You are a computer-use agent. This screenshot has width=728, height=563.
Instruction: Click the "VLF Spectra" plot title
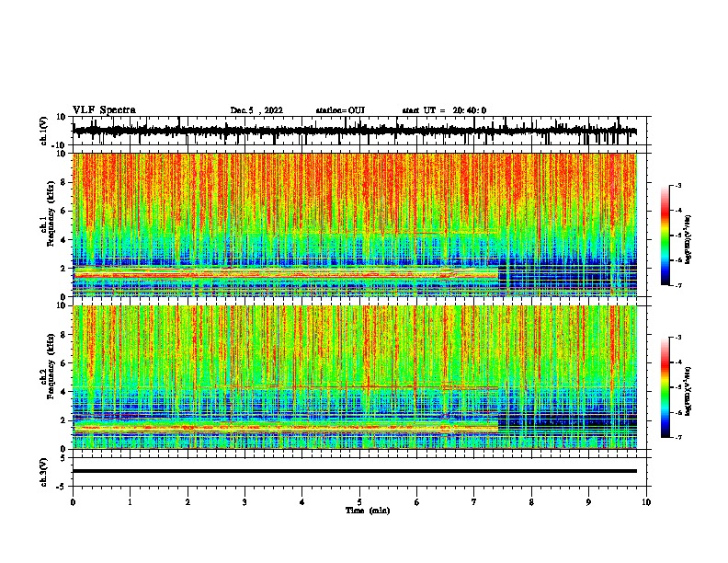coord(104,110)
